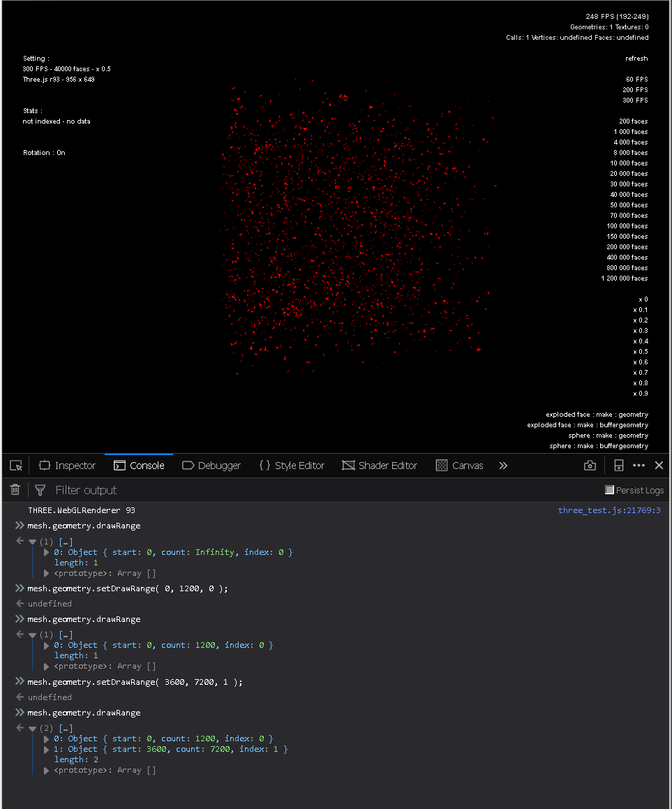Clear the console with the trash icon
The width and height of the screenshot is (672, 809).
tap(15, 489)
